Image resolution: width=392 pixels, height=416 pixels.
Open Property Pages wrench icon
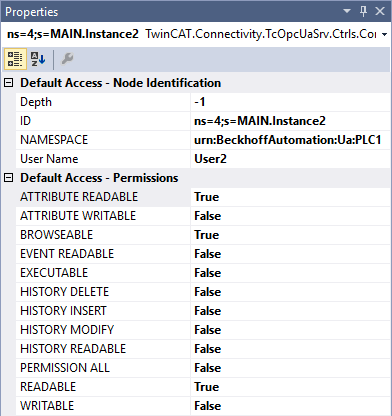point(67,59)
